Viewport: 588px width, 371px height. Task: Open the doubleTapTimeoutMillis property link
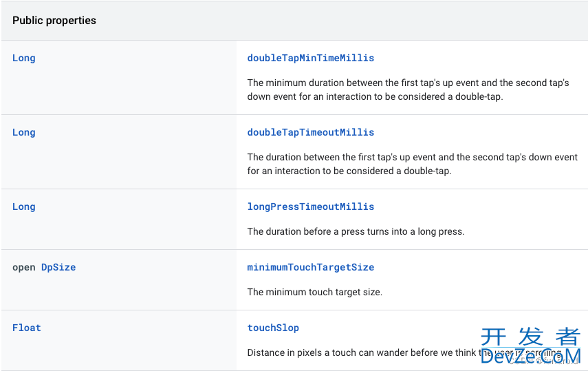pos(310,132)
